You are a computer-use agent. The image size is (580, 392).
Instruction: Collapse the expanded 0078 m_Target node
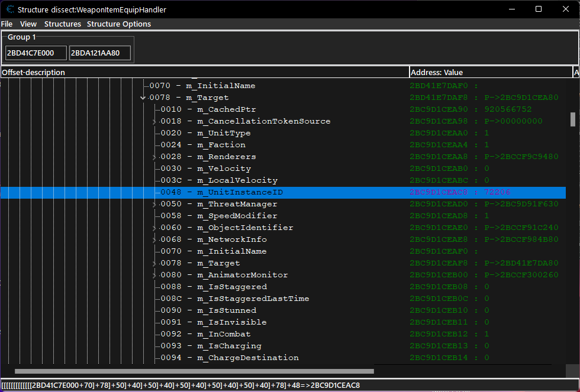(x=143, y=98)
